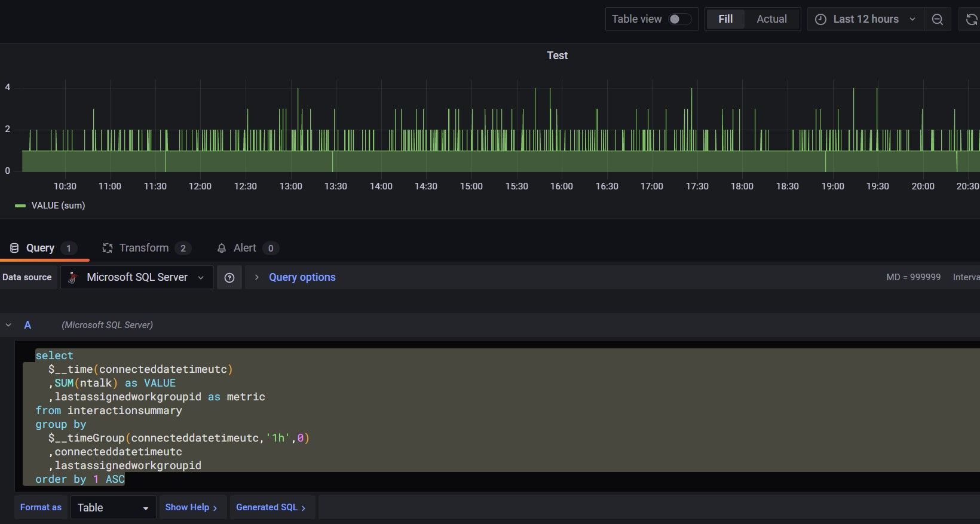Viewport: 980px width, 524px height.
Task: Click the Transform tab icon
Action: tap(108, 248)
